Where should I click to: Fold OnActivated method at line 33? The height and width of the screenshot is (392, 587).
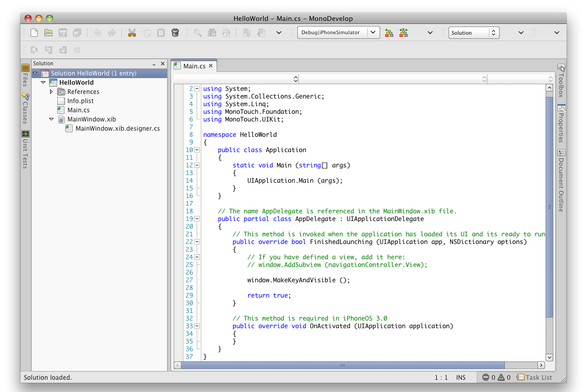[197, 326]
